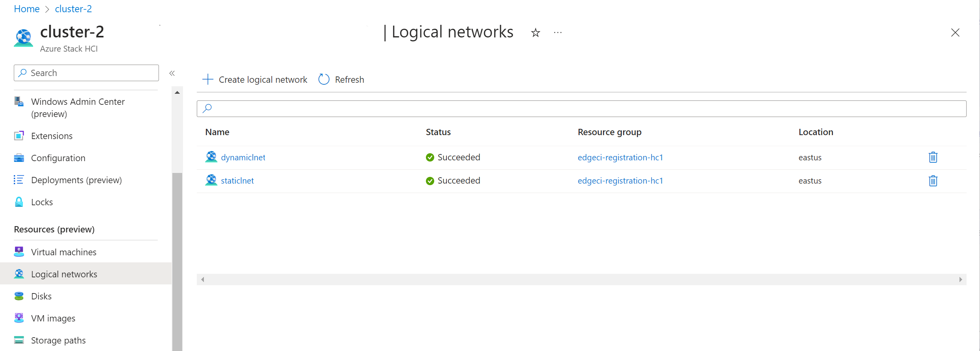980x351 pixels.
Task: Open Deployments (preview) page
Action: coord(76,180)
